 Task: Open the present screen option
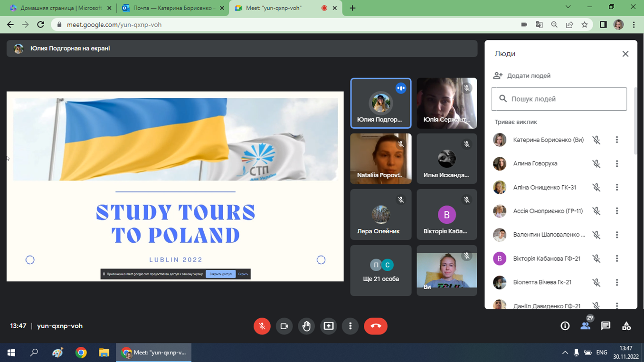[329, 326]
